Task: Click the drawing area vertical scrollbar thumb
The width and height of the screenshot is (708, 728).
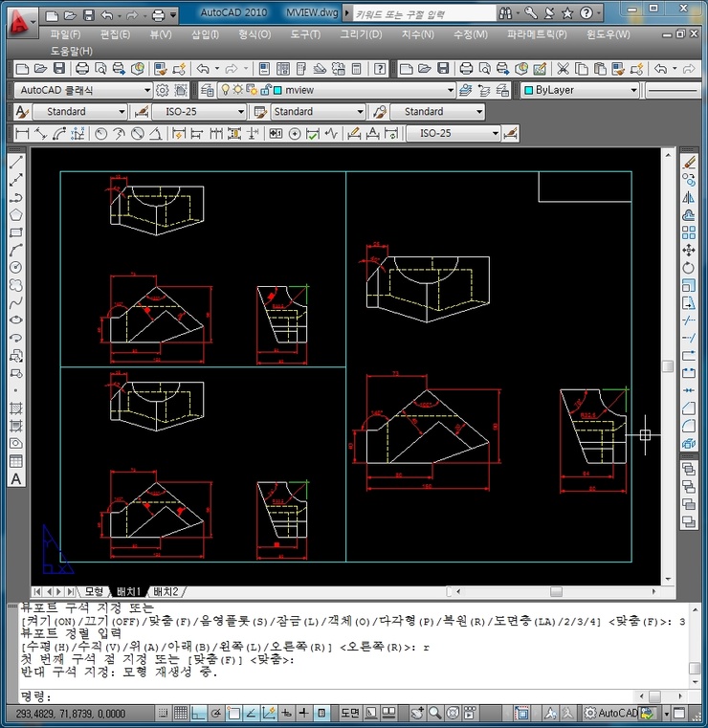Action: coord(668,366)
